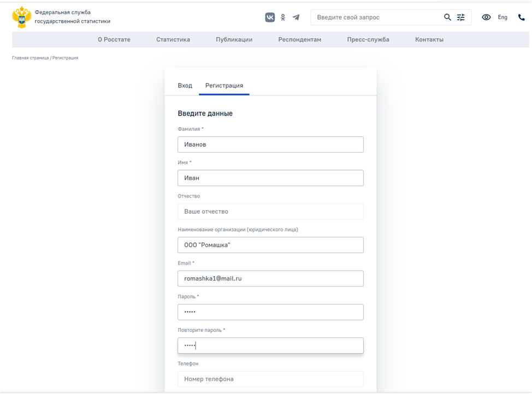Click site title Федеральная служба государственной статистики
This screenshot has width=532, height=394.
pyautogui.click(x=72, y=16)
